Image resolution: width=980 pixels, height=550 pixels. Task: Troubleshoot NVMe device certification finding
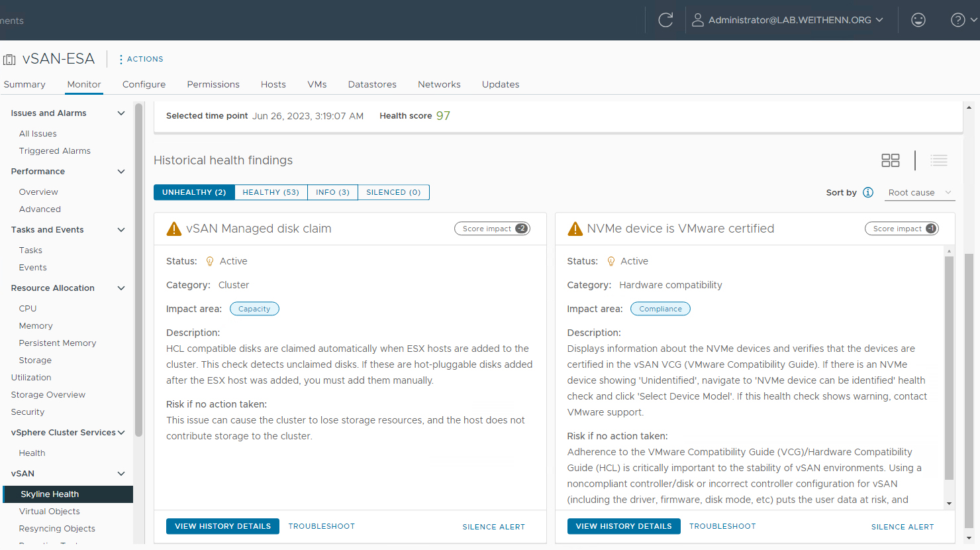722,526
